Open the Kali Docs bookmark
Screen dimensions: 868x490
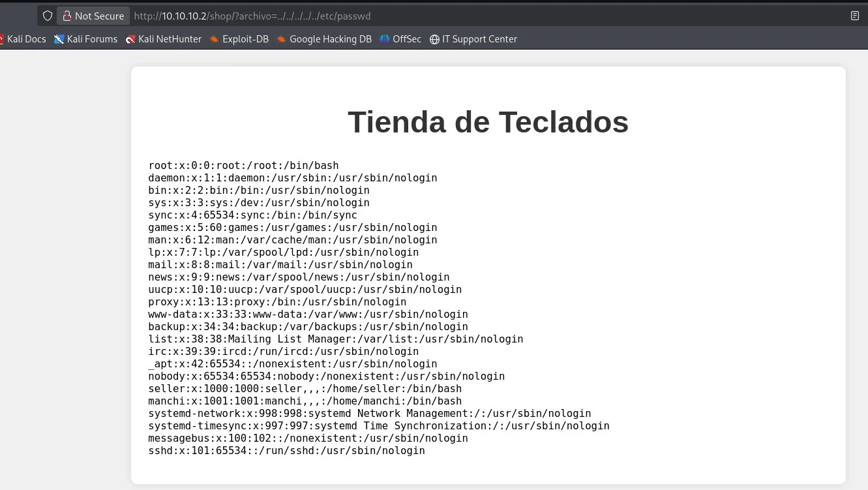(23, 39)
